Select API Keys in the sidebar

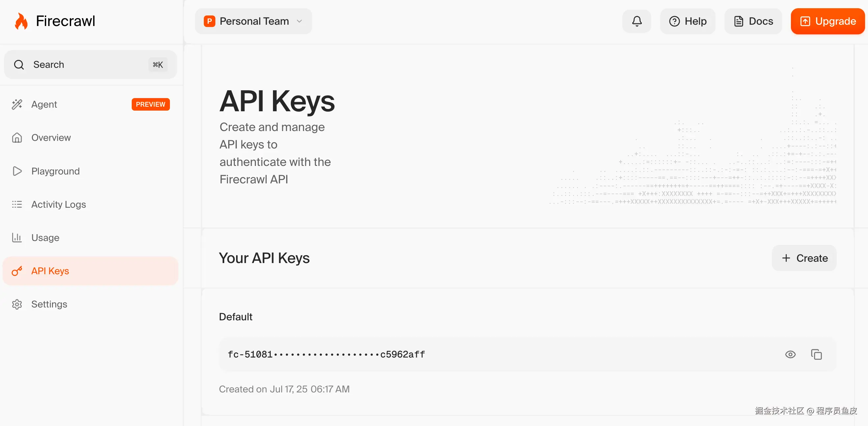(x=50, y=271)
